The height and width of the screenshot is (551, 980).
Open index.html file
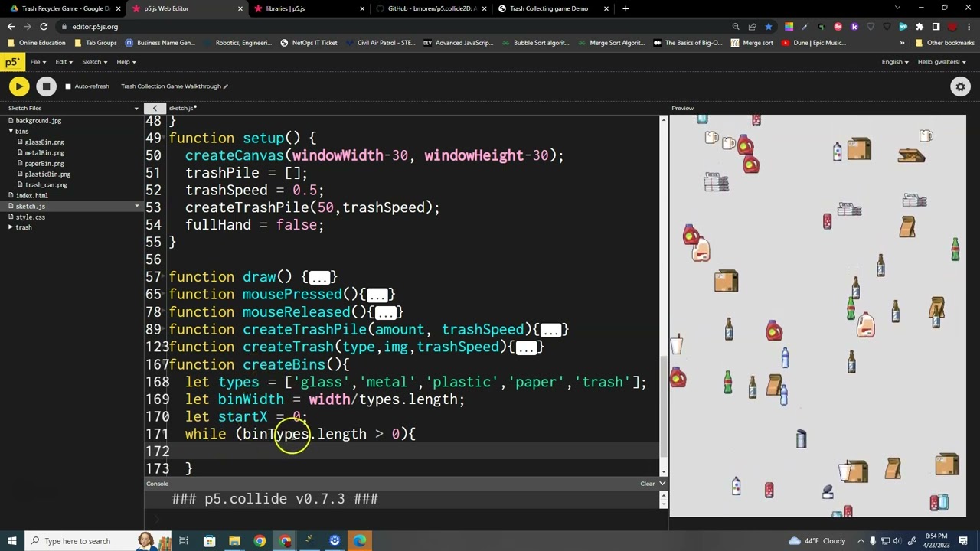(31, 196)
